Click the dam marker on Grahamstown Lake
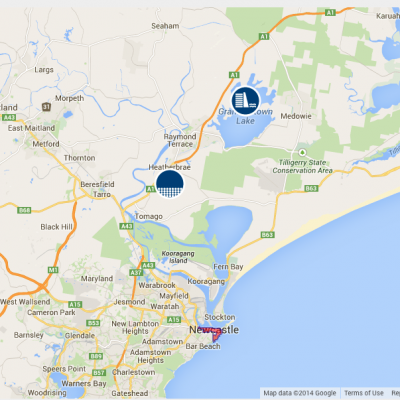 coord(246,101)
